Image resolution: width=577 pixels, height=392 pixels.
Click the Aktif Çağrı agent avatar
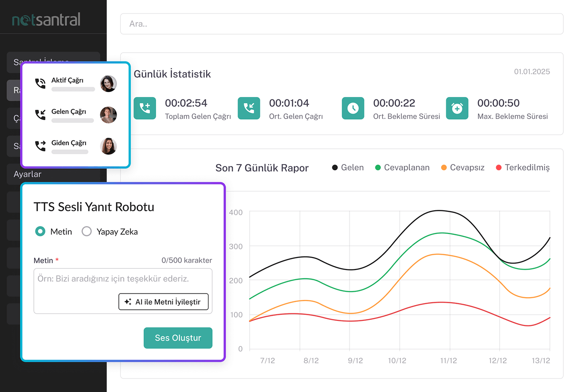(108, 84)
